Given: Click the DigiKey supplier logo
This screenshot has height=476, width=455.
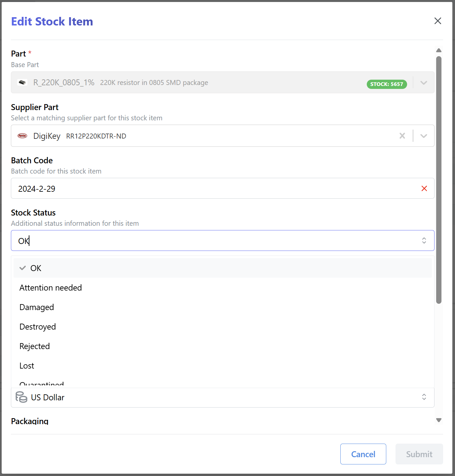Looking at the screenshot, I should tap(22, 136).
